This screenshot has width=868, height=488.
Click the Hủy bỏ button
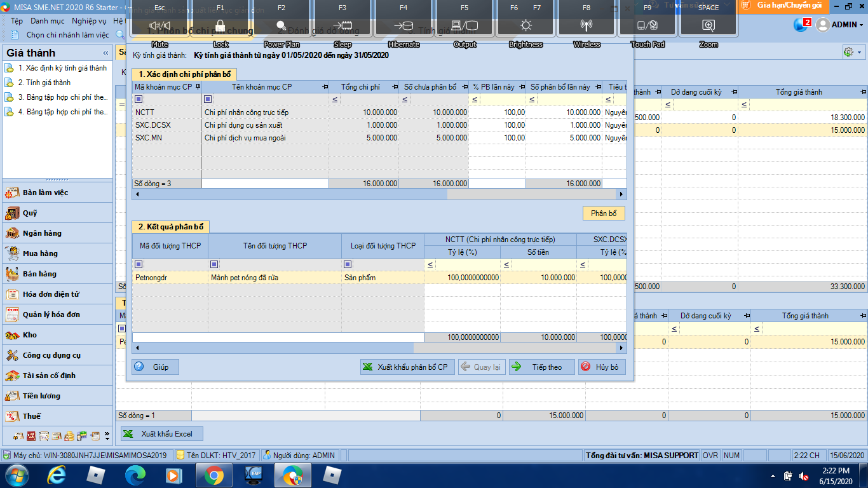(601, 367)
